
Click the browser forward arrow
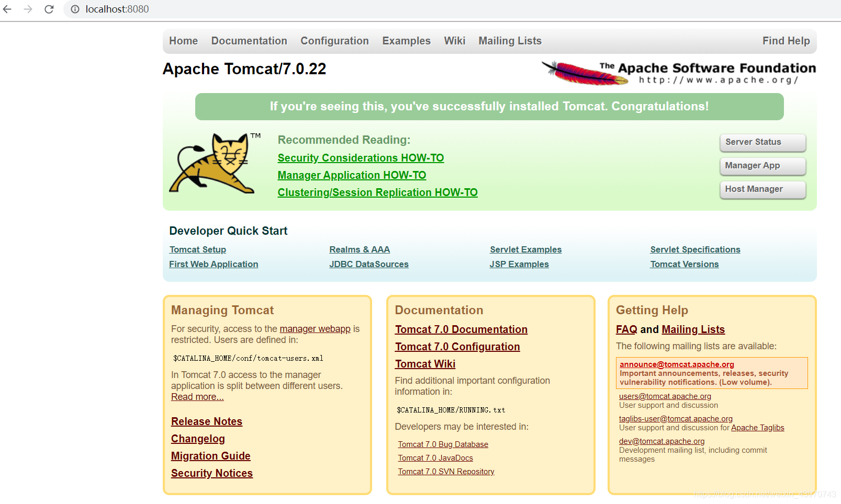click(28, 9)
